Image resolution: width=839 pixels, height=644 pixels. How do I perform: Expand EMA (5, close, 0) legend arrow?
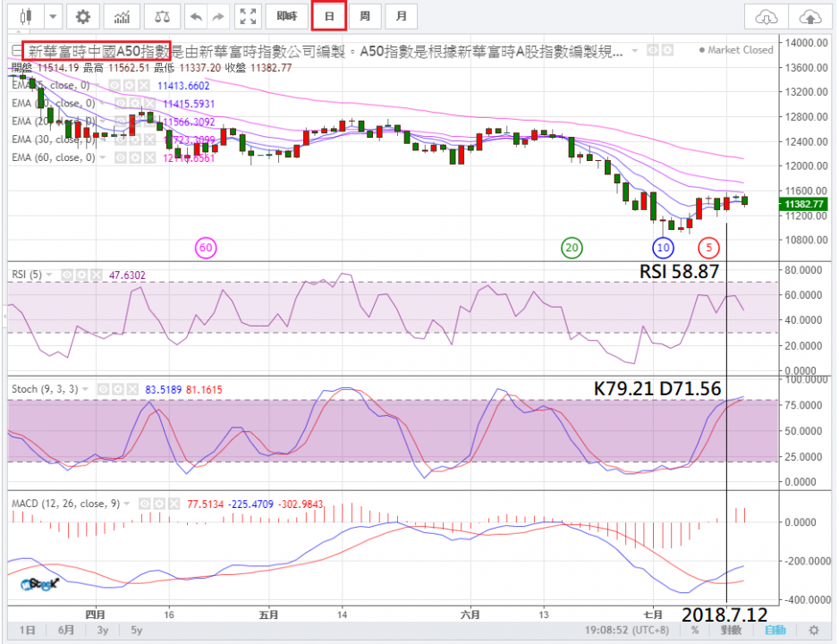click(x=98, y=85)
